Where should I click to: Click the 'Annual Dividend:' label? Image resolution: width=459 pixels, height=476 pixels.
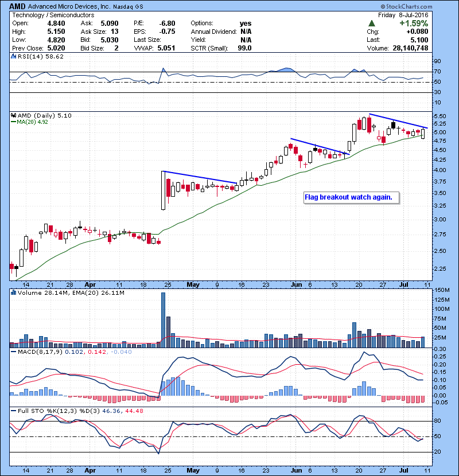pos(214,32)
